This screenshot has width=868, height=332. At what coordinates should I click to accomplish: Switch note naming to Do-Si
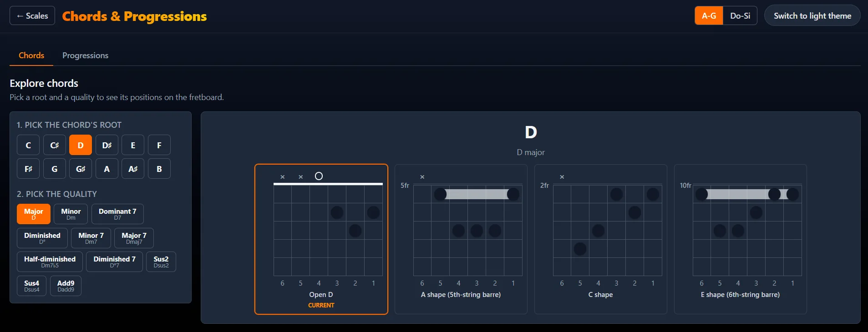click(740, 15)
